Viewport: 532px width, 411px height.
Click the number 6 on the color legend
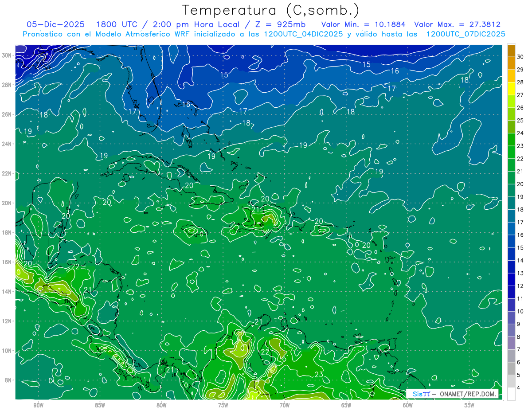click(x=519, y=363)
